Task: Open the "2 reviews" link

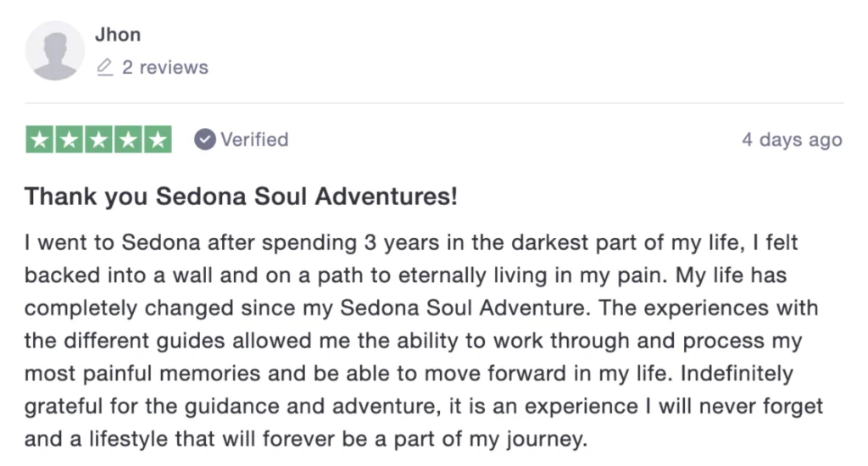Action: tap(164, 67)
